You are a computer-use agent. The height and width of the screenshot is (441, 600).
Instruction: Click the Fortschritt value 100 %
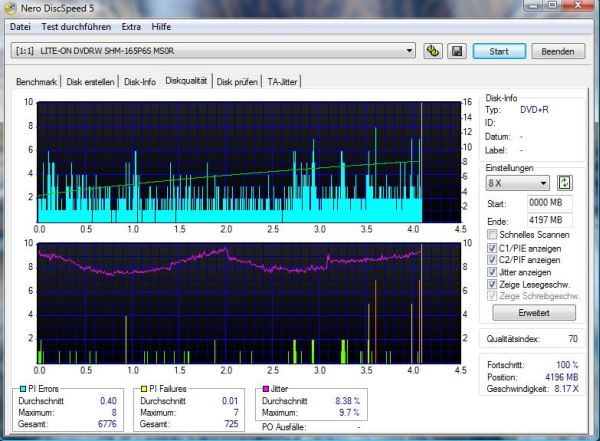[x=567, y=364]
